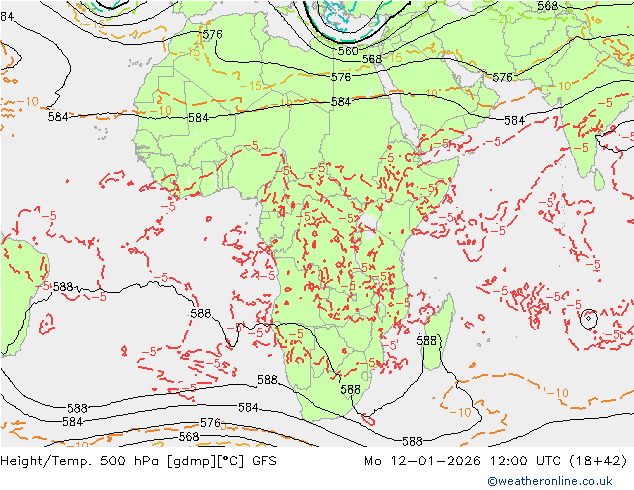Click the "584" label directly below bottom-left 588
Image resolution: width=634 pixels, height=490 pixels.
[x=72, y=422]
